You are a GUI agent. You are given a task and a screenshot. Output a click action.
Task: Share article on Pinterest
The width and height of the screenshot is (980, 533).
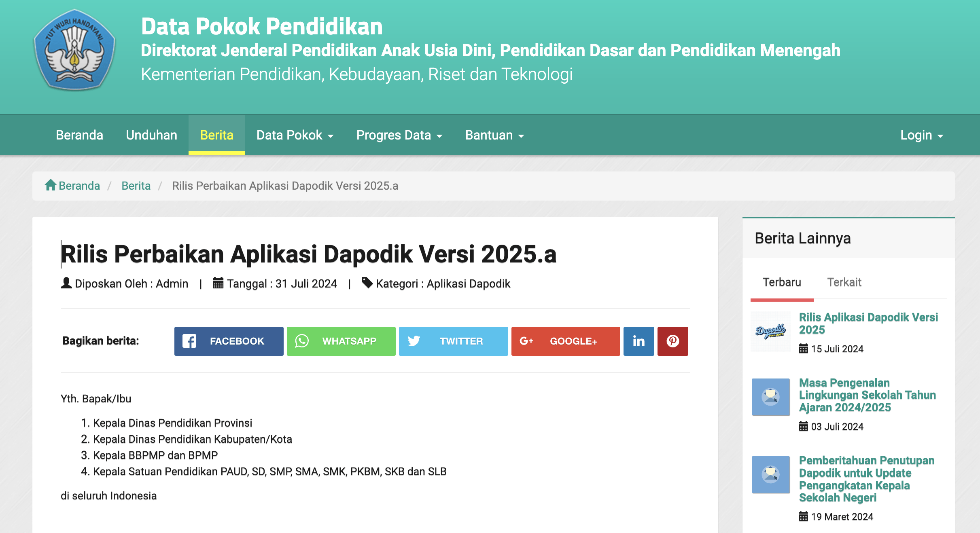(x=673, y=341)
